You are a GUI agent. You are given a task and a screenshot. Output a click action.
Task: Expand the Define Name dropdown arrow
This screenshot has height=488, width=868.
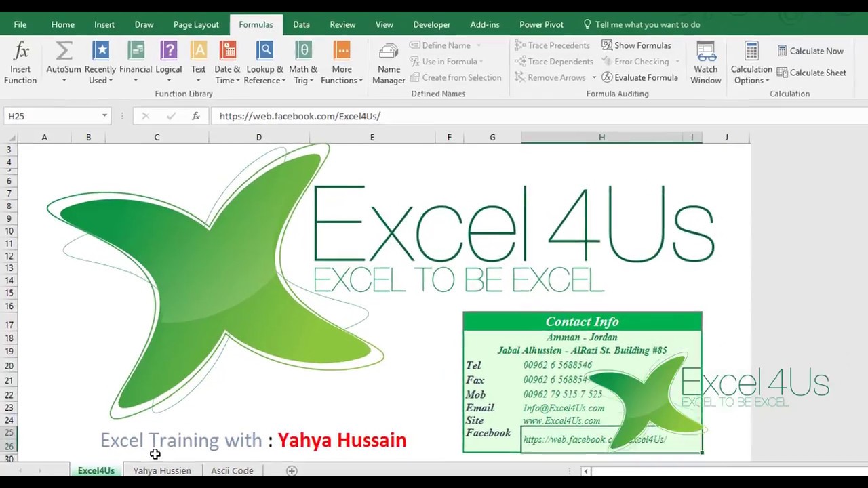pos(479,45)
